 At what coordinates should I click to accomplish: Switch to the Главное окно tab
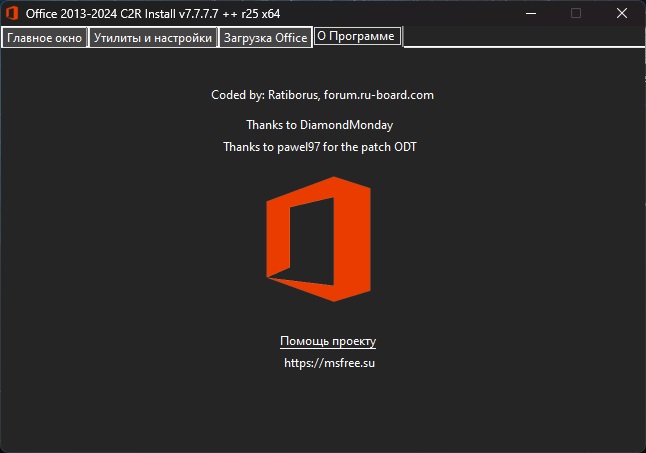tap(44, 38)
